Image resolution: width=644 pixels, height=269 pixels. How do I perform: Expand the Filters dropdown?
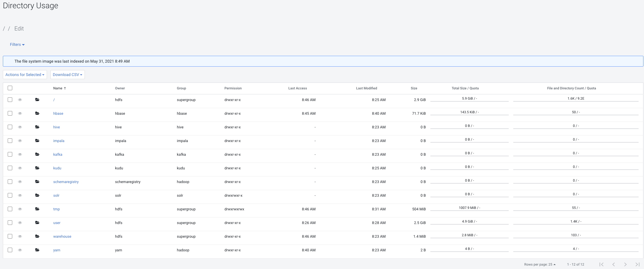(x=17, y=44)
